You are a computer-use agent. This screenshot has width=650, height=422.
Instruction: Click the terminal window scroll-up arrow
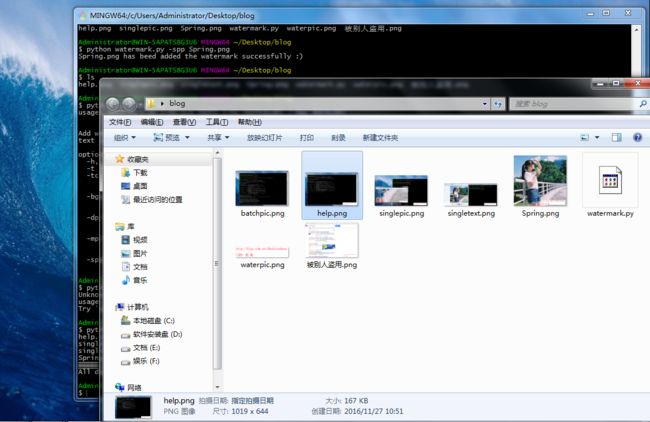636,29
